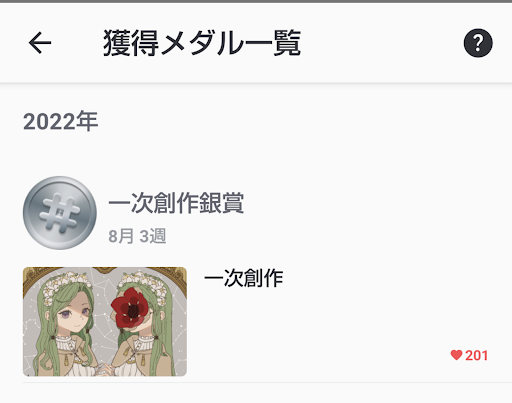The height and width of the screenshot is (403, 512).
Task: Select the 2022年 section header
Action: coord(60,121)
